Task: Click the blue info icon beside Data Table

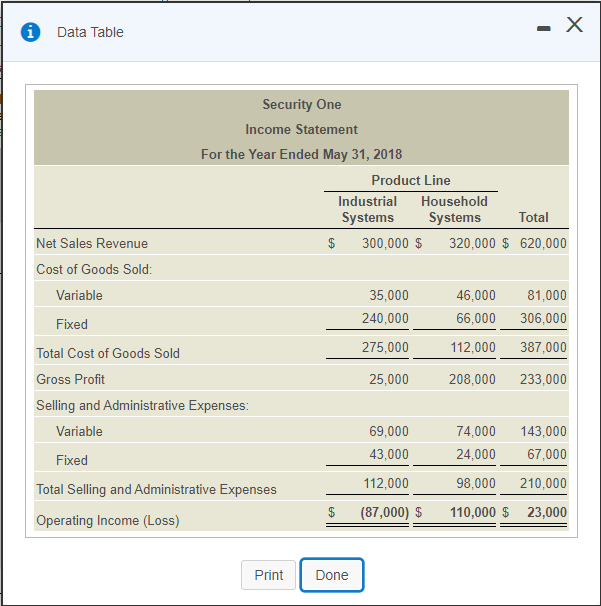Action: click(x=30, y=32)
